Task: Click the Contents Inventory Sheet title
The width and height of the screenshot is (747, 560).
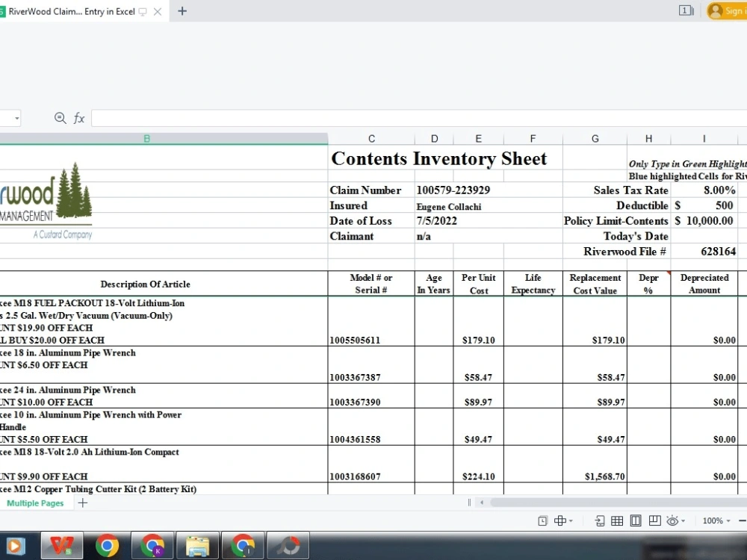Action: 438,158
